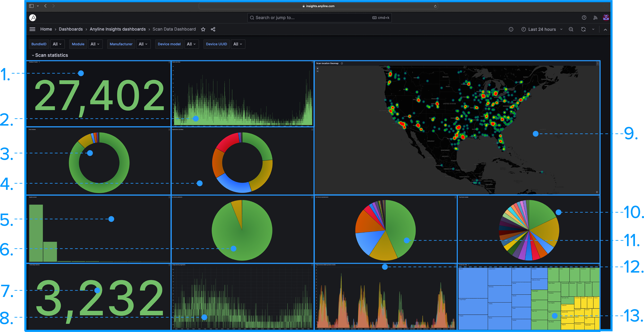The image size is (644, 332).
Task: Refresh the dashboard data
Action: (x=583, y=29)
